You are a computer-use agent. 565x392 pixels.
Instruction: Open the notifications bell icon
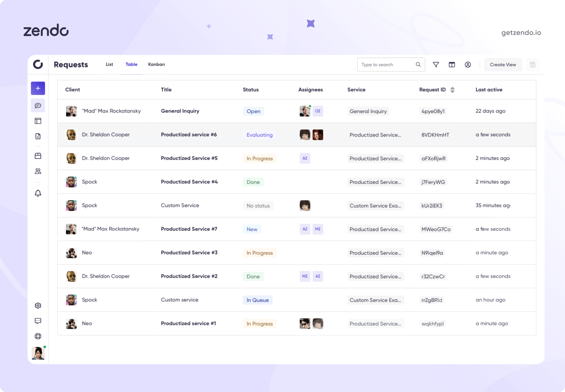[x=38, y=193]
